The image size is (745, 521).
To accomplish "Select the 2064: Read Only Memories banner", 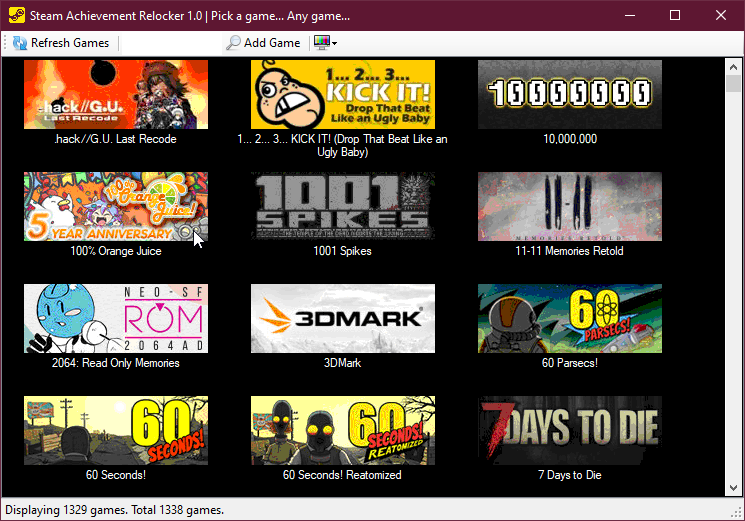I will click(x=116, y=319).
